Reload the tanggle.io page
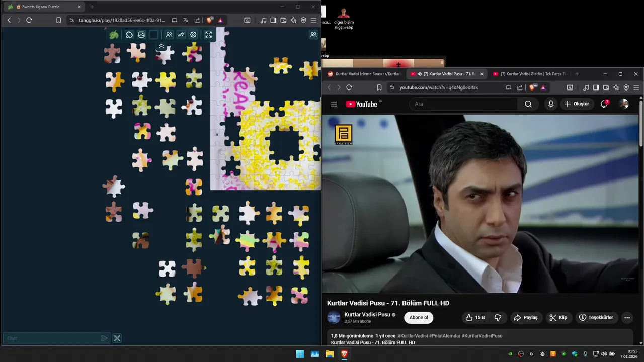This screenshot has height=362, width=644. point(29,20)
